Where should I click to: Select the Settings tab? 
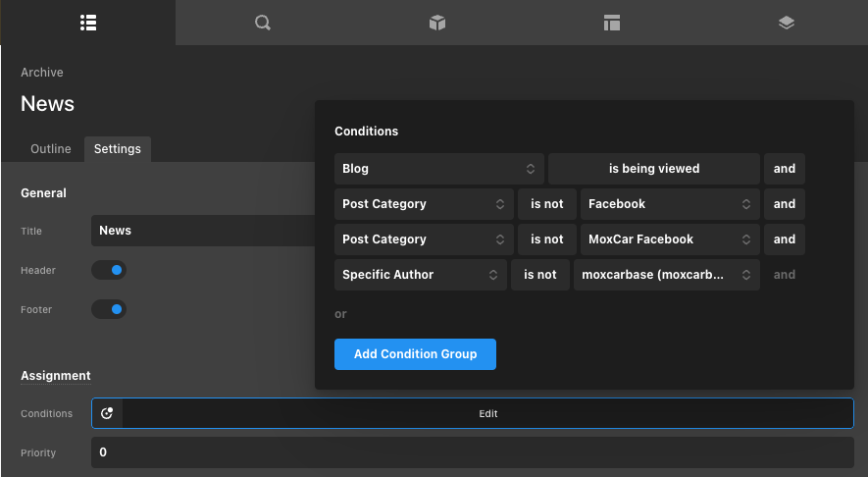pyautogui.click(x=117, y=149)
